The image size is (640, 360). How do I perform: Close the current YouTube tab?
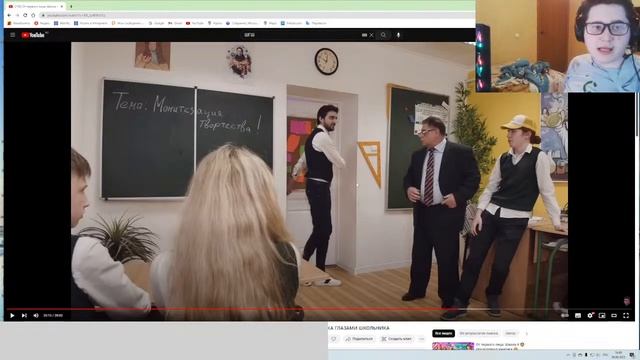click(62, 7)
